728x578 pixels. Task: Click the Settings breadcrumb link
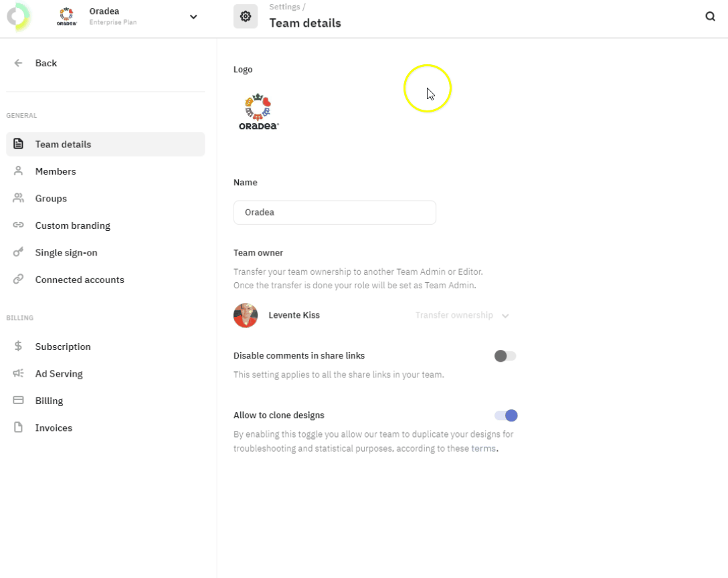coord(284,7)
